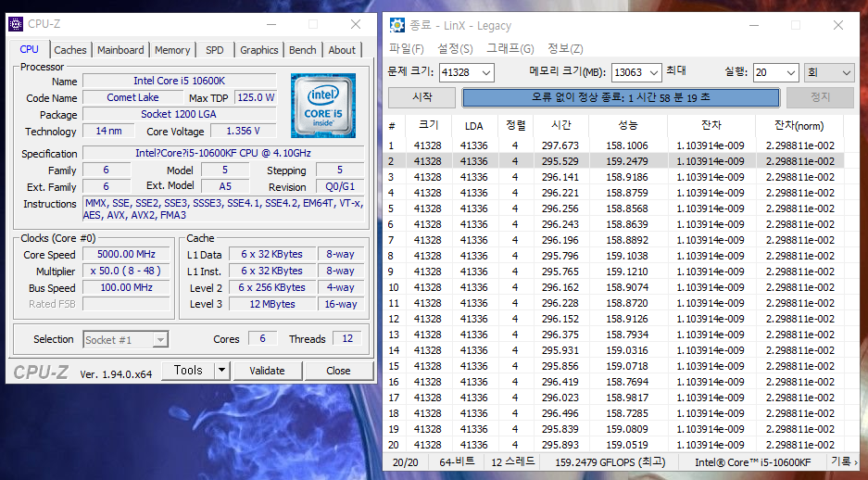Screen dimensions: 868x480
Task: Click the 크기 column header
Action: [428, 126]
